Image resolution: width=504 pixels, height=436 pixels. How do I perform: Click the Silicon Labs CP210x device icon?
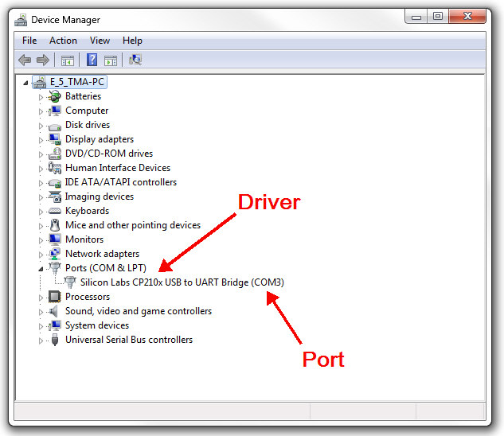[x=70, y=282]
